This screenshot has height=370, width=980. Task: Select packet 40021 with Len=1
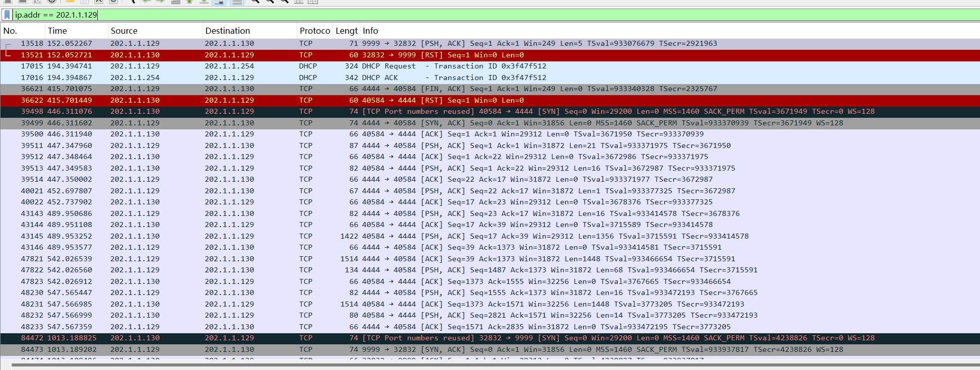click(x=490, y=191)
